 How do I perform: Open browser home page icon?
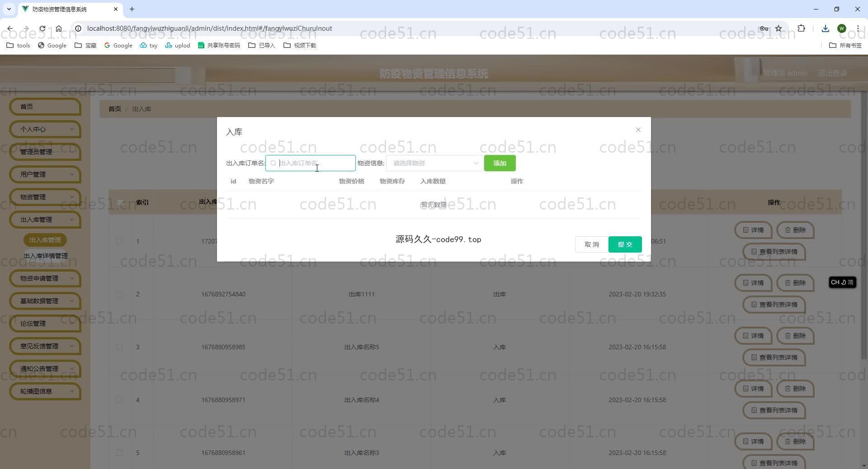[59, 28]
